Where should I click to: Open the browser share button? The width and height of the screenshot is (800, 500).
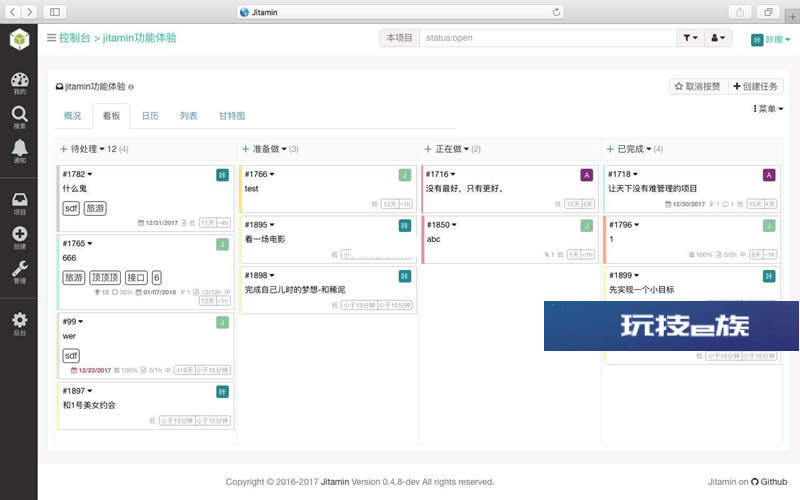[x=740, y=12]
